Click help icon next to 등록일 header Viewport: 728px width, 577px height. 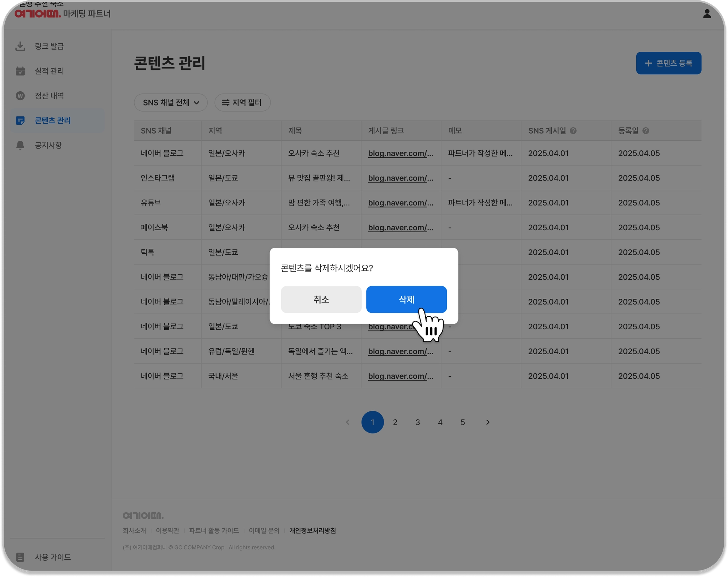click(646, 131)
